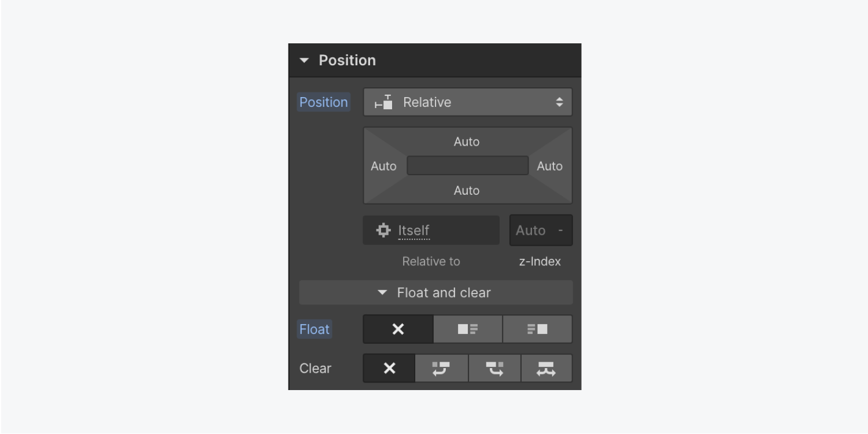
Task: Set float to none with X
Action: [x=398, y=329]
